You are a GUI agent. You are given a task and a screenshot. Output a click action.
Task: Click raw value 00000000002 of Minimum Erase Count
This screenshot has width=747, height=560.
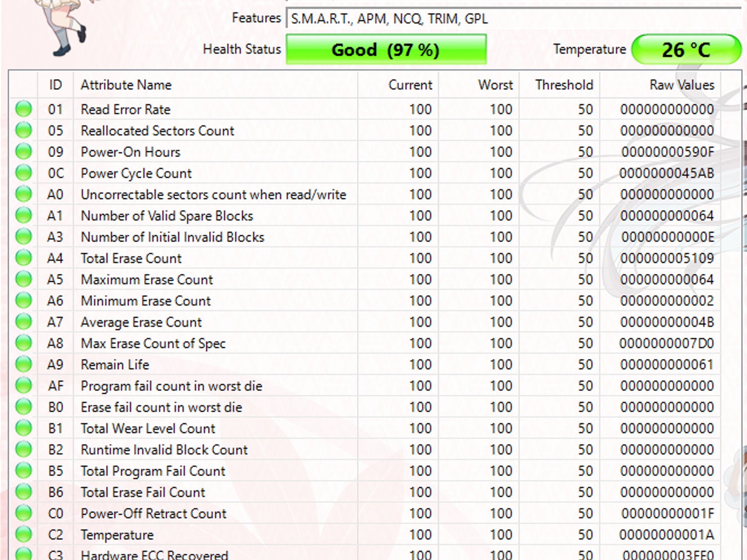coord(667,301)
